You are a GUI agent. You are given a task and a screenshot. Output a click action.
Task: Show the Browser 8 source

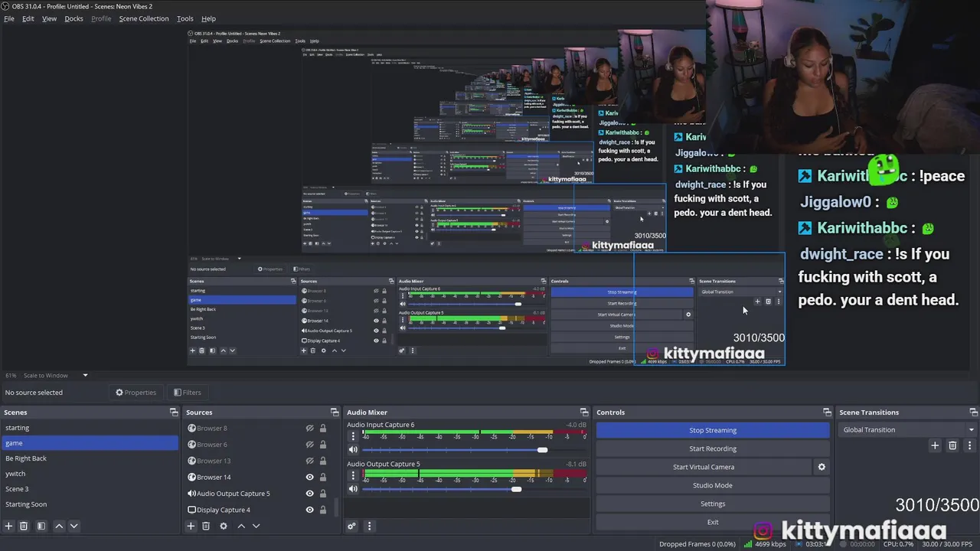tap(310, 429)
